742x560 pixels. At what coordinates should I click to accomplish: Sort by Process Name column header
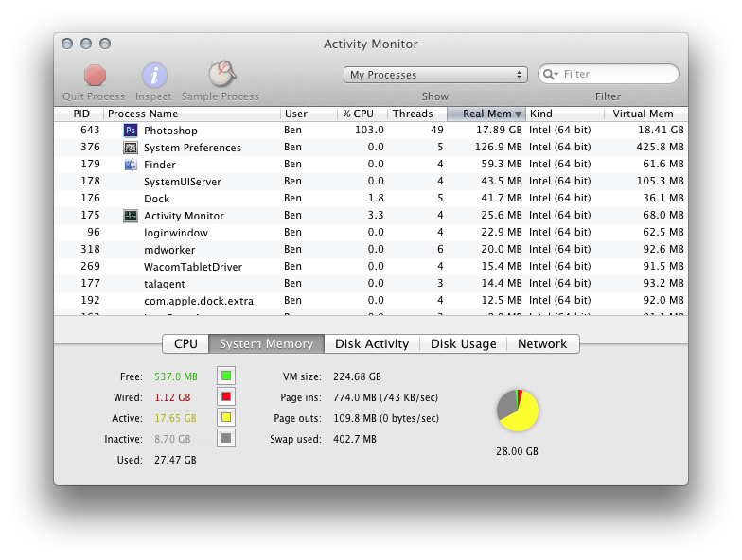(192, 114)
